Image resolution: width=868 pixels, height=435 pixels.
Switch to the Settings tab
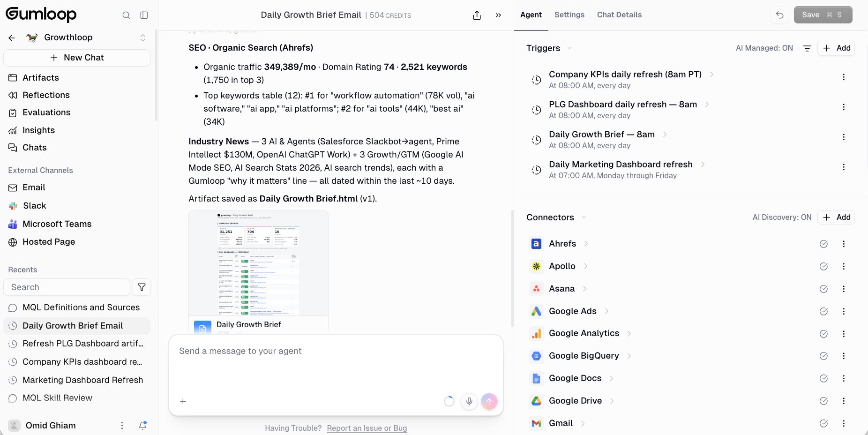569,15
